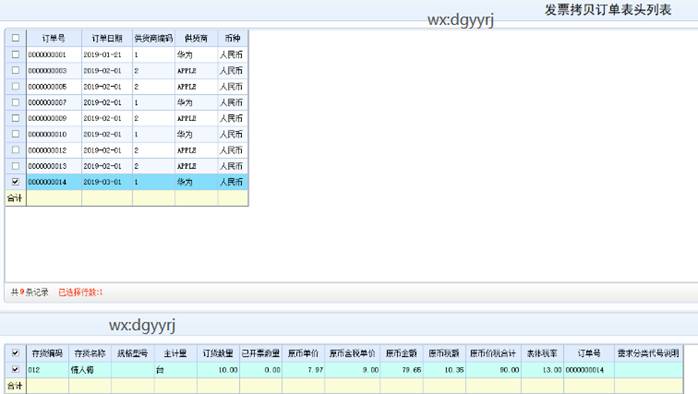Image resolution: width=698 pixels, height=394 pixels.
Task: Click the red 已选择行数 status text
Action: (x=81, y=292)
